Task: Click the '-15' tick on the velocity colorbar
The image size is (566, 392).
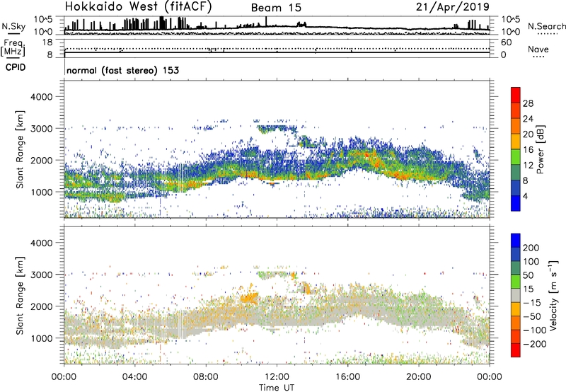Action: tap(531, 303)
